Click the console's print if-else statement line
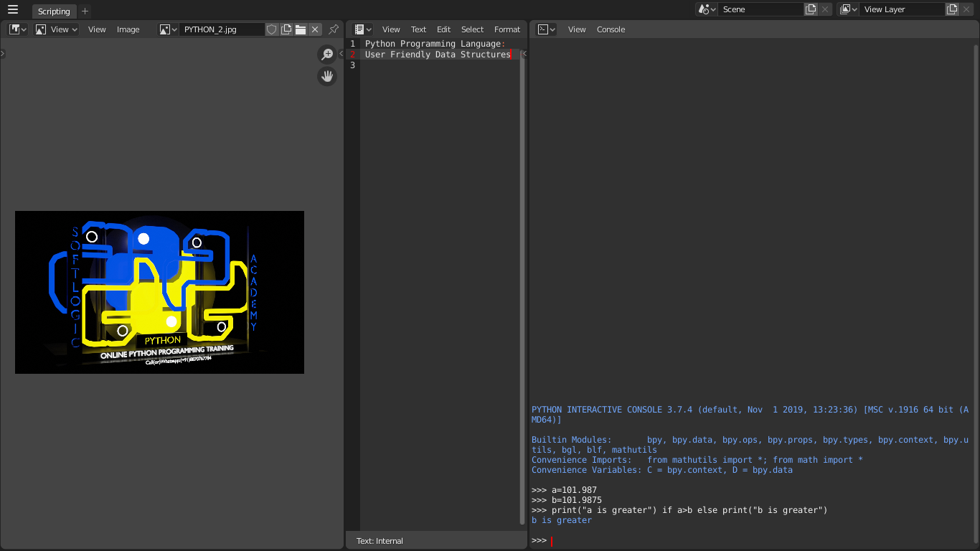The height and width of the screenshot is (551, 980). pos(679,510)
